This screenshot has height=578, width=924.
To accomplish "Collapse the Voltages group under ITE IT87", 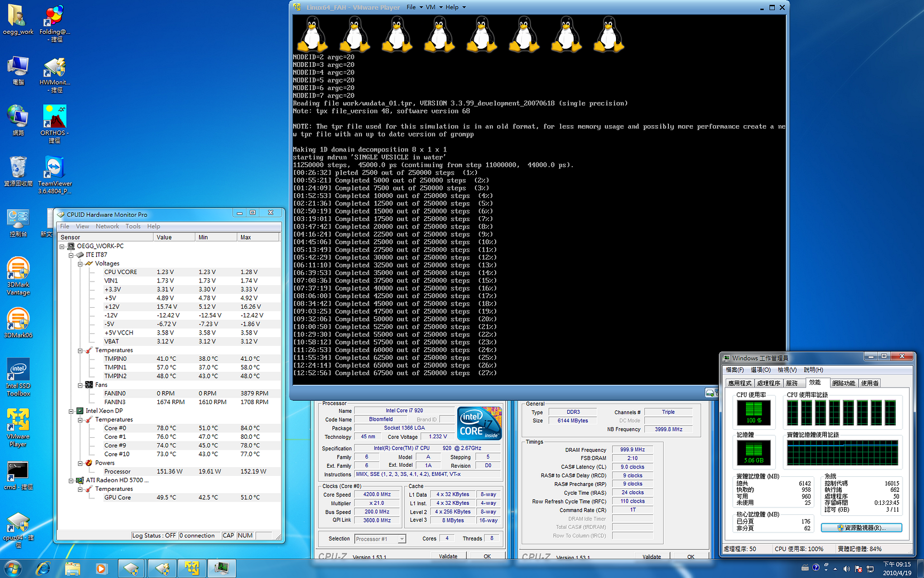I will pos(80,263).
